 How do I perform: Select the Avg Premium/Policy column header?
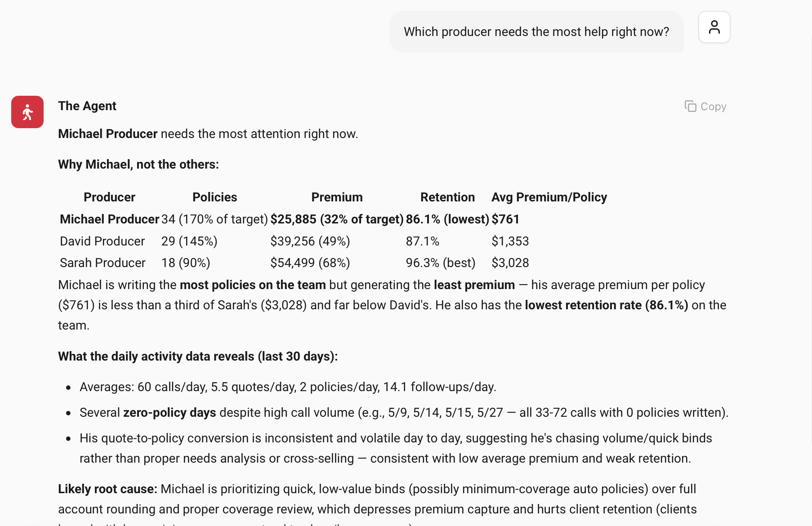pos(549,197)
